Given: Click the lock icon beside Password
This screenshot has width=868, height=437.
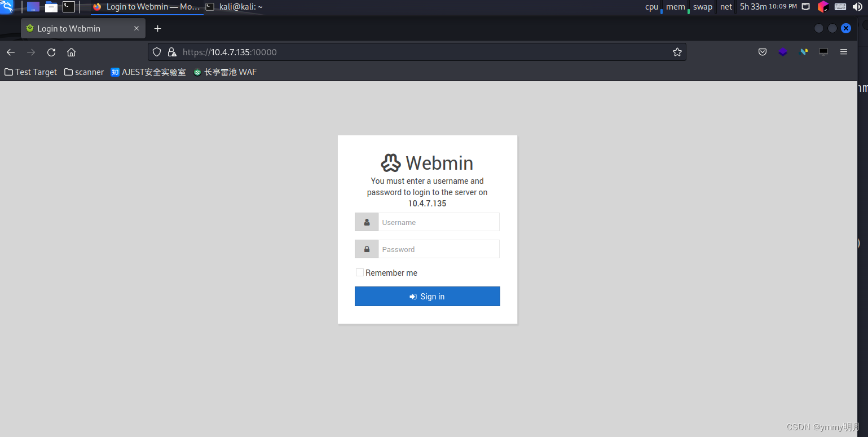Looking at the screenshot, I should pos(367,249).
